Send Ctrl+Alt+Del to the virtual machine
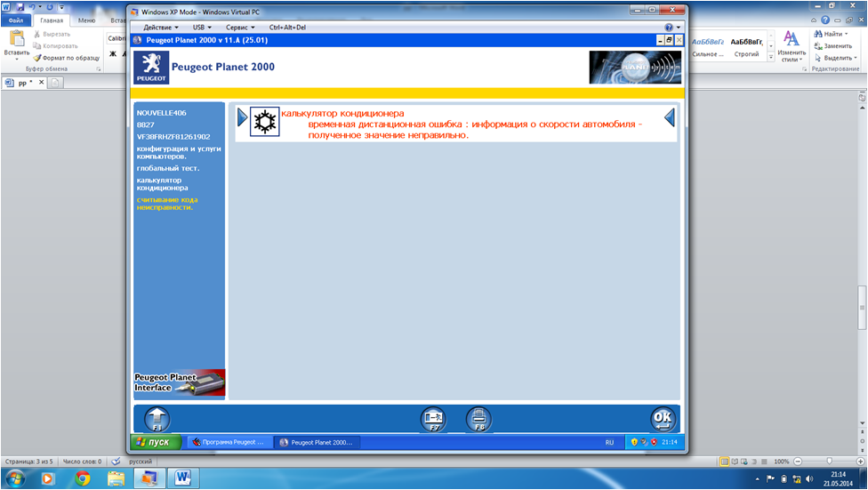Image resolution: width=868 pixels, height=490 pixels. (287, 28)
